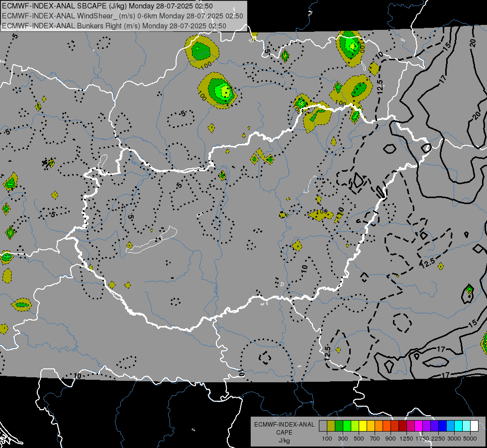The image size is (487, 448).
Task: Click the legend's CAPE label
Action: point(284,432)
